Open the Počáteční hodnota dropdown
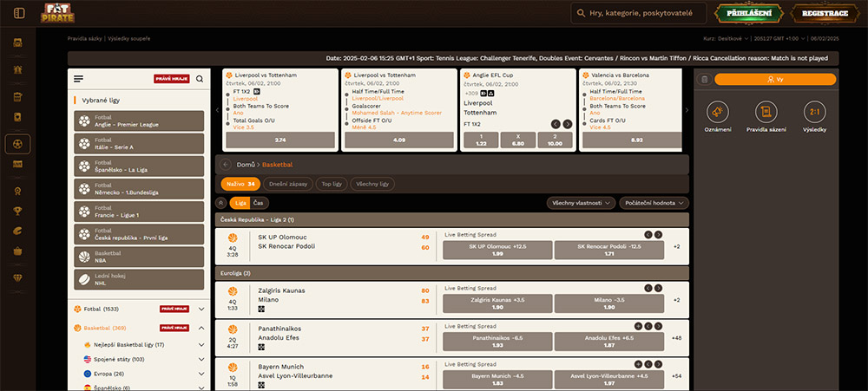This screenshot has height=391, width=868. pyautogui.click(x=654, y=202)
